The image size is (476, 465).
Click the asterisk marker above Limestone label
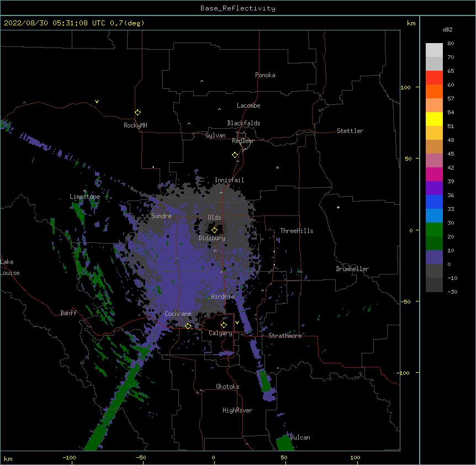(x=85, y=191)
